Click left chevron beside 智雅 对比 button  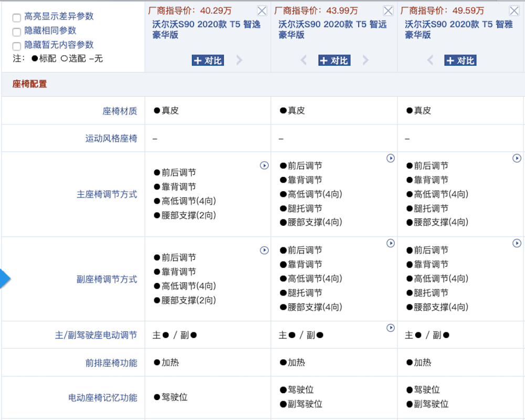pyautogui.click(x=430, y=60)
